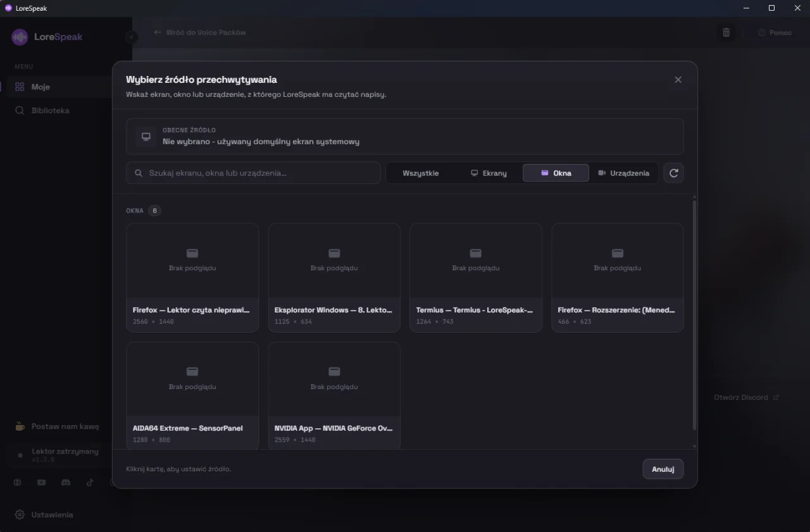810x532 pixels.
Task: Open the Discord icon in sidebar
Action: [65, 483]
